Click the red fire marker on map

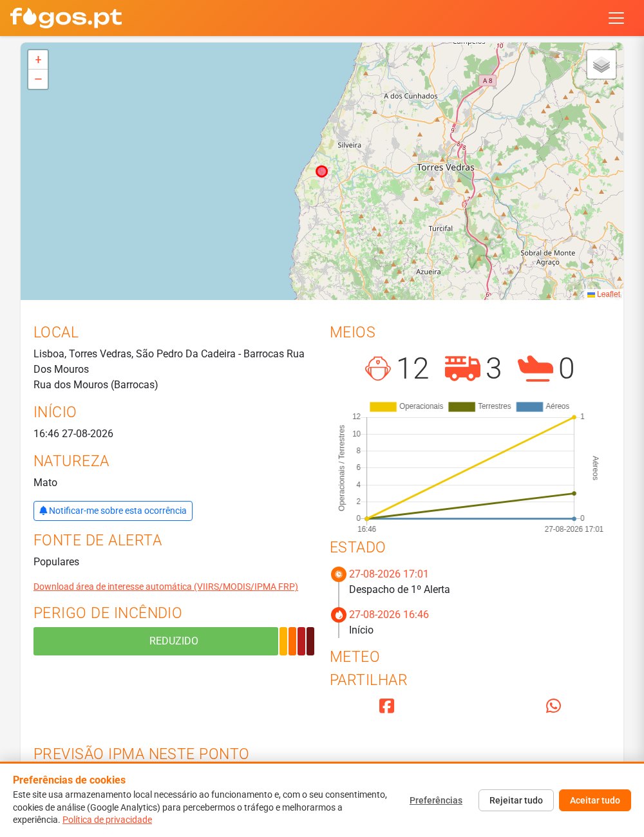(321, 171)
